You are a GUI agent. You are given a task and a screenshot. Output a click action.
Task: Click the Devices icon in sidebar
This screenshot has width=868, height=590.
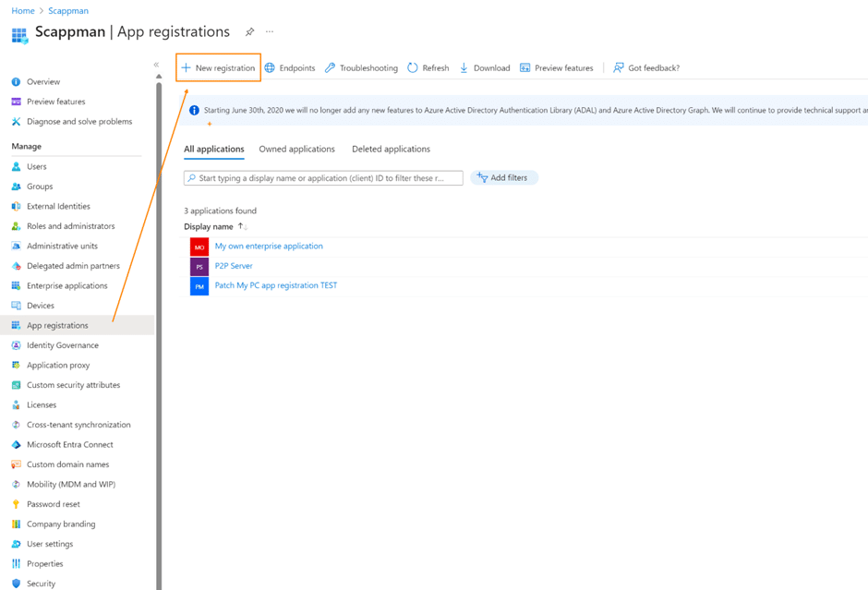pos(16,306)
